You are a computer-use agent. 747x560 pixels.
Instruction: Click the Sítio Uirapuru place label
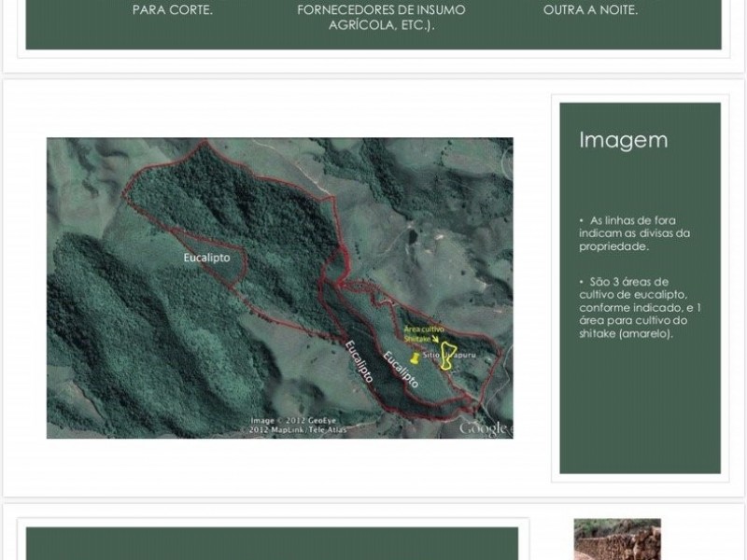tap(449, 356)
